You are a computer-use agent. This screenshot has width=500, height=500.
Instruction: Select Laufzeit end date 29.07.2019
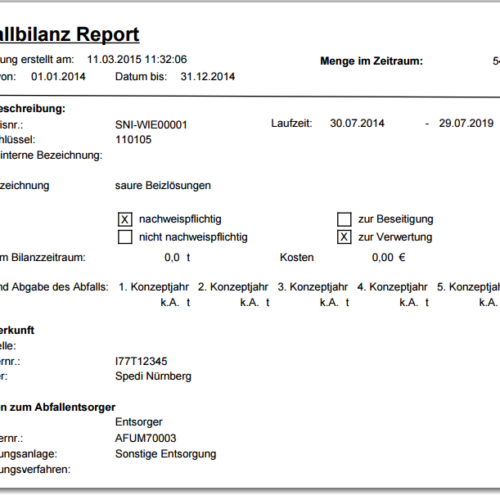466,123
